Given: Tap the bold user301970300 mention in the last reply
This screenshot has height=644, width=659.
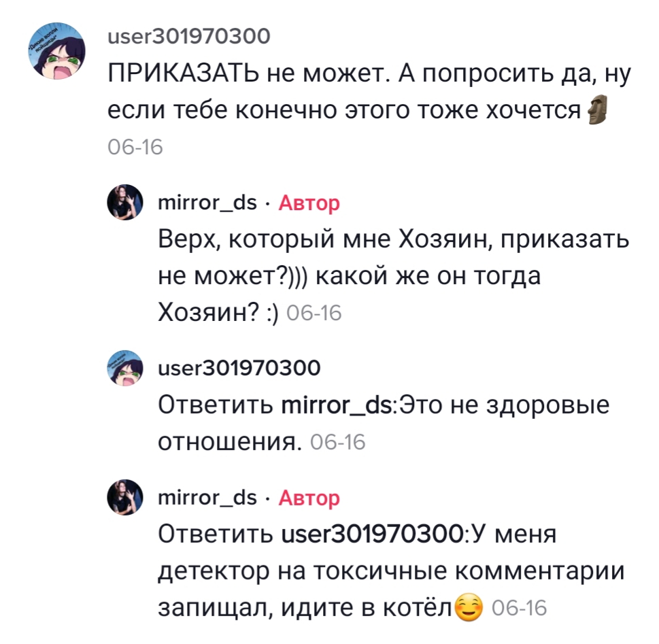Looking at the screenshot, I should click(372, 535).
